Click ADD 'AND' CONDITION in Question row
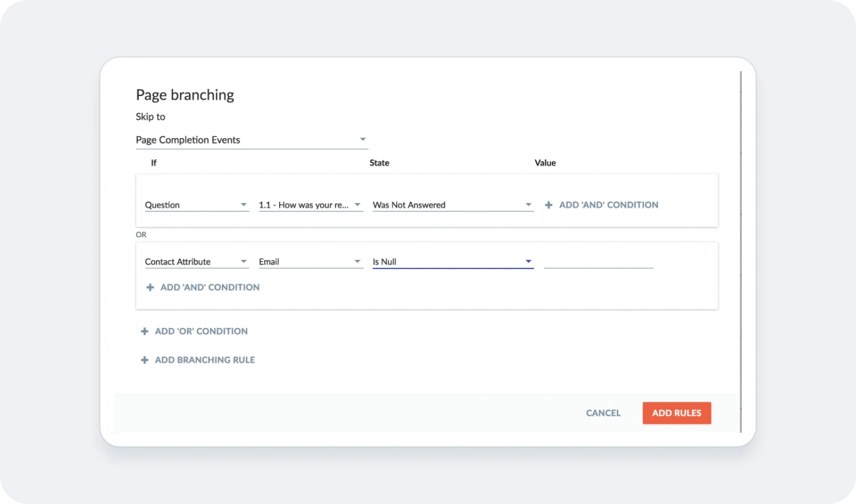This screenshot has height=504, width=856. point(601,205)
